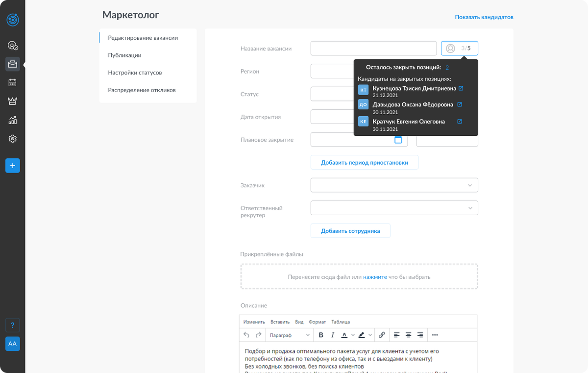
Task: Open the Ответственный рекрутер dropdown
Action: pos(394,208)
